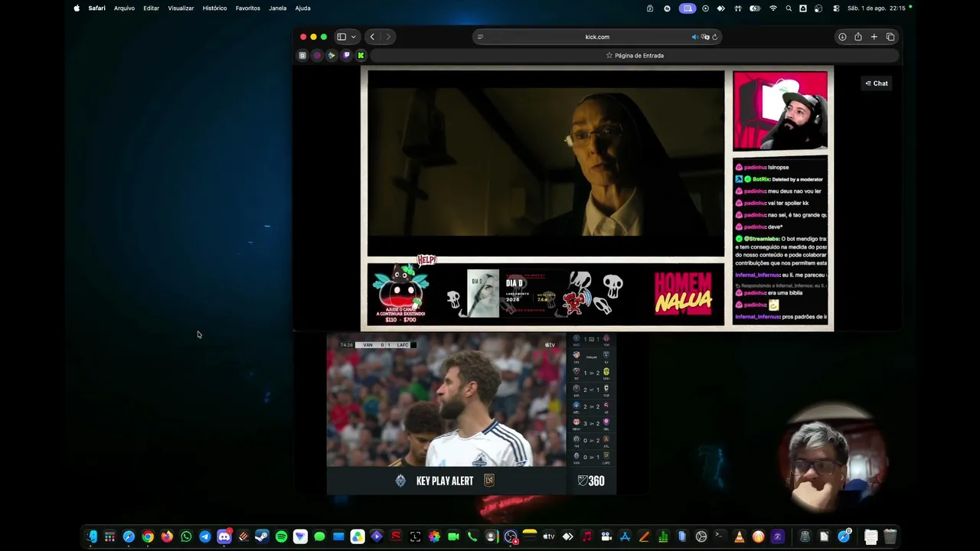Viewport: 980px width, 551px height.
Task: Open the Safari page menu icon
Action: [480, 37]
